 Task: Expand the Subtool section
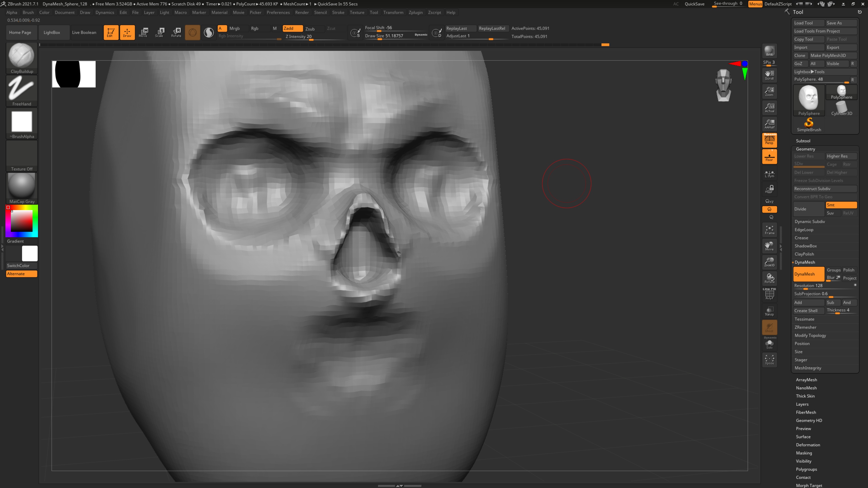tap(803, 141)
